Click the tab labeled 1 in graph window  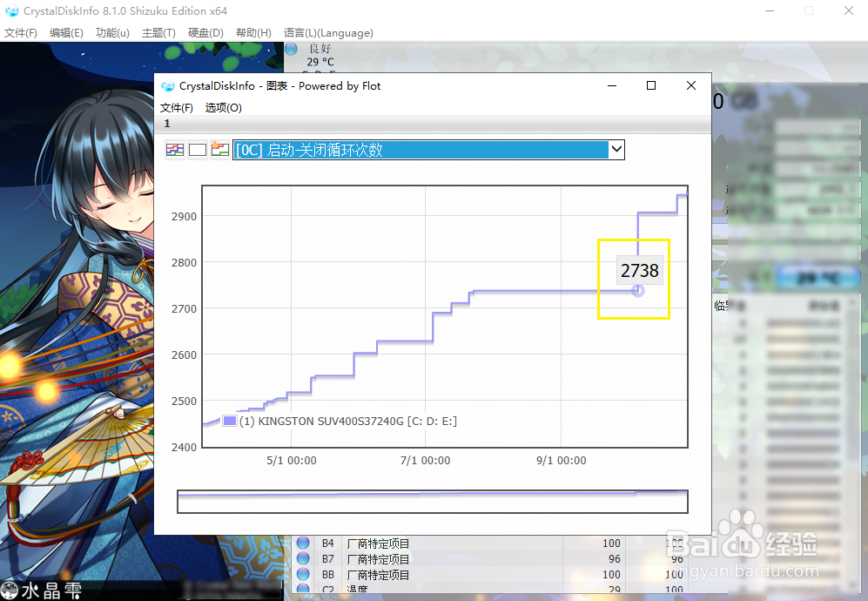click(167, 124)
